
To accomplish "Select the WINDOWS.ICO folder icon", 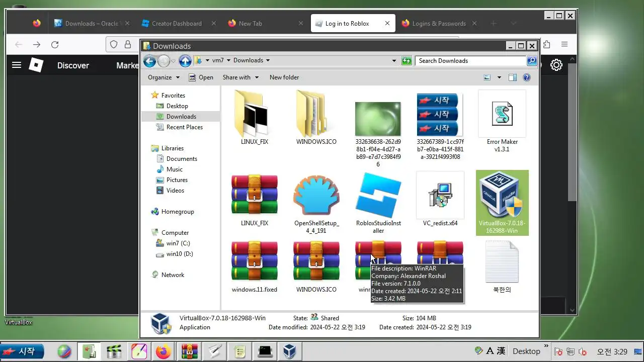I will tap(316, 118).
